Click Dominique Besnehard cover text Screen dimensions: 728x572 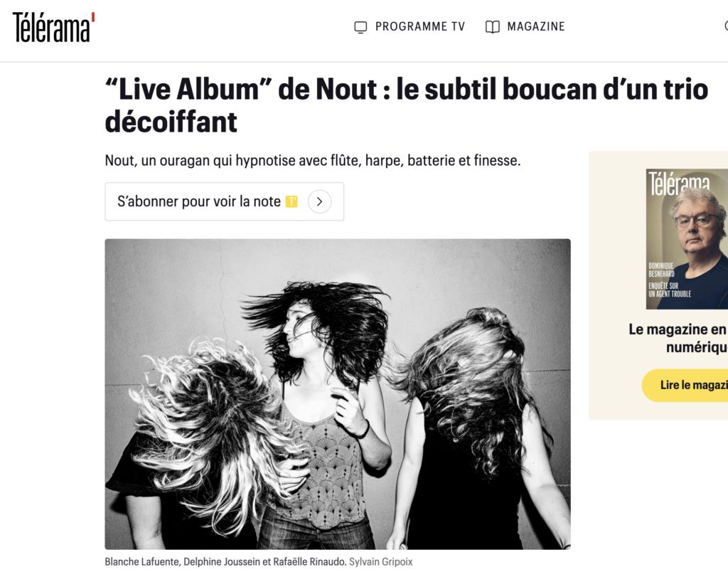tap(661, 270)
